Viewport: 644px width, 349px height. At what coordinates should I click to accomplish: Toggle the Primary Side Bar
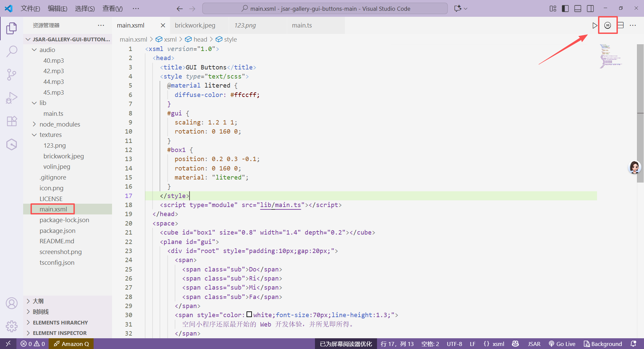(x=565, y=9)
